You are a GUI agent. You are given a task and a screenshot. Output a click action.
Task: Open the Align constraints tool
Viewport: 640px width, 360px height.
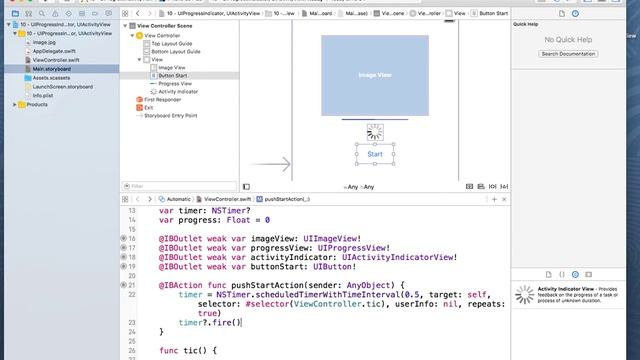pos(481,187)
